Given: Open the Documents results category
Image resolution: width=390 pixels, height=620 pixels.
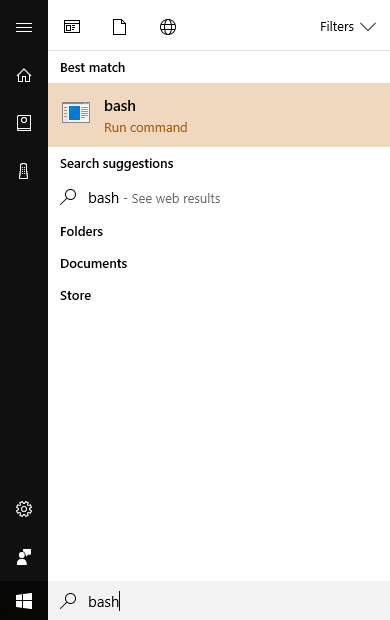Looking at the screenshot, I should tap(94, 263).
